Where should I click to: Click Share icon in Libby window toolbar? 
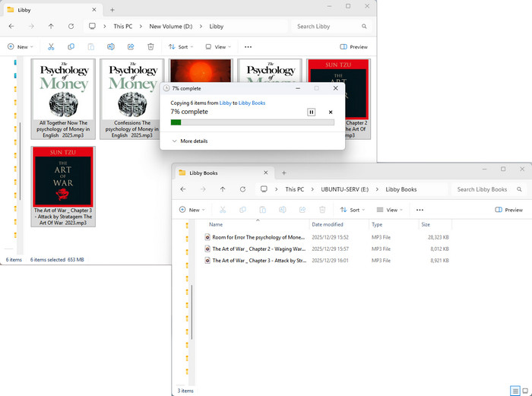click(x=131, y=47)
